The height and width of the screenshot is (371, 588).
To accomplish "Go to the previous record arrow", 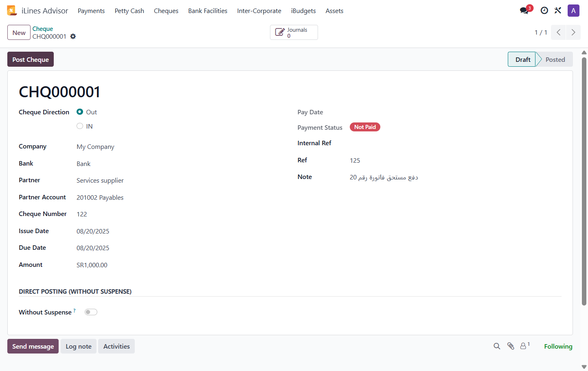I will coord(559,33).
